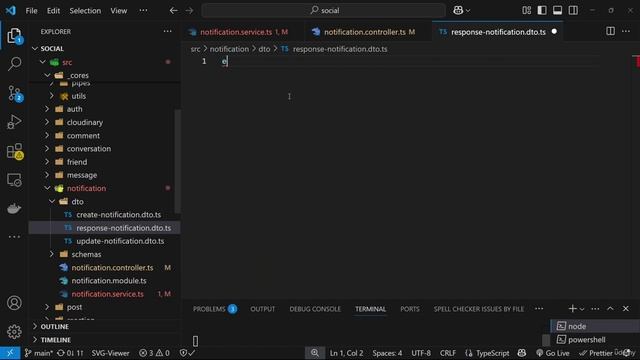This screenshot has width=640, height=360.
Task: Open the View menu
Action: (x=119, y=11)
